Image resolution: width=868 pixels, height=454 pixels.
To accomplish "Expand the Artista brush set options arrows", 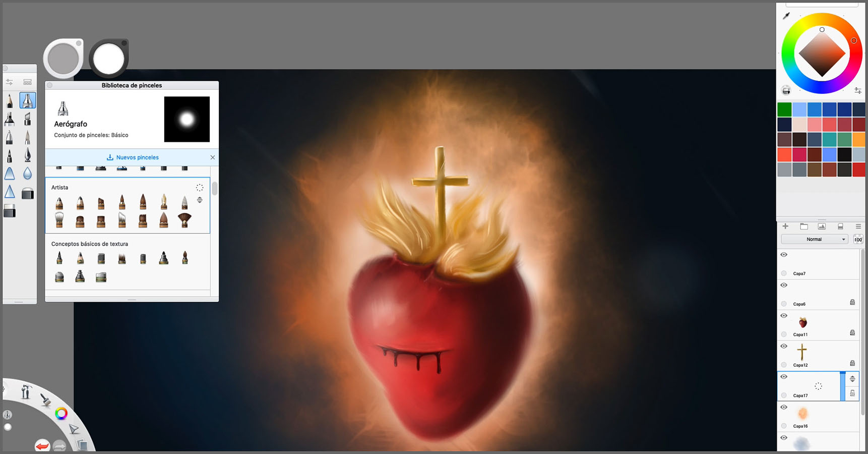I will 200,200.
